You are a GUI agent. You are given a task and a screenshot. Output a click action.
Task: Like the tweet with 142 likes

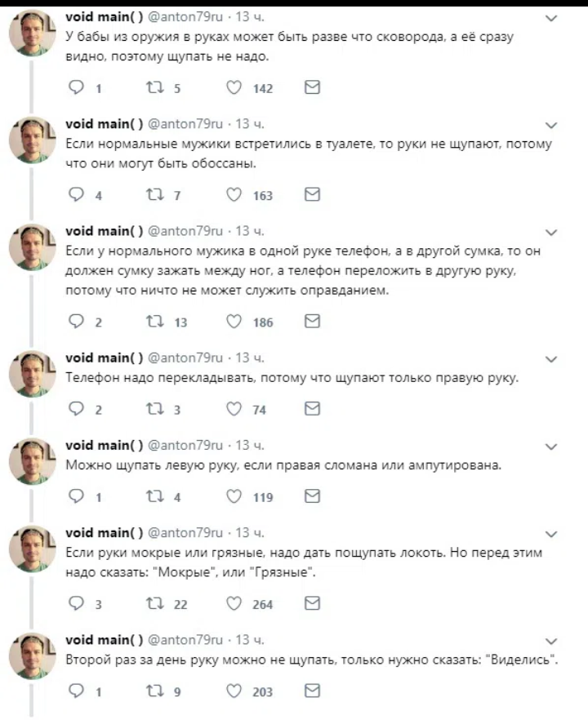pyautogui.click(x=234, y=87)
